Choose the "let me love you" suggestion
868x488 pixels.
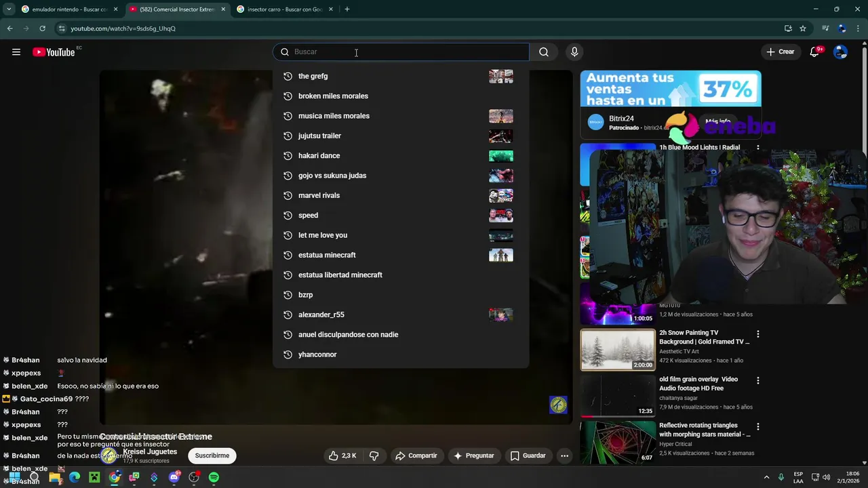(401, 235)
